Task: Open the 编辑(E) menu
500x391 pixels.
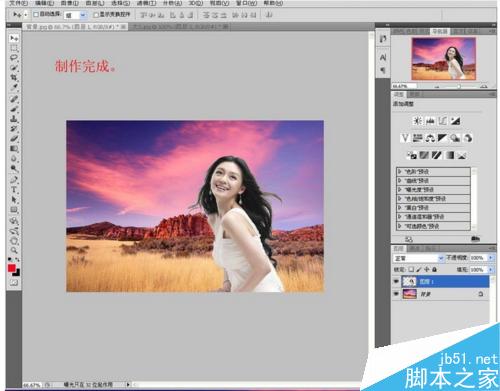Action: [x=44, y=3]
